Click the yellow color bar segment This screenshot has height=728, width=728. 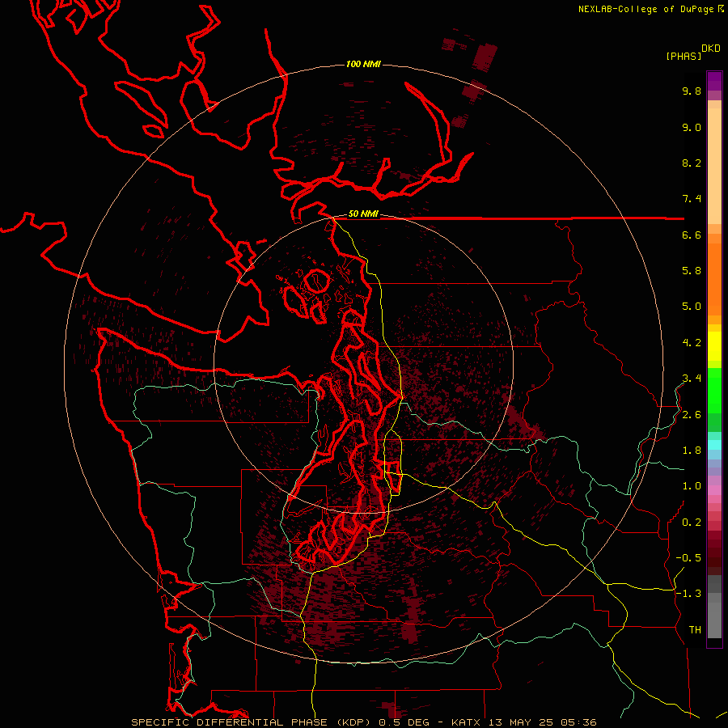pyautogui.click(x=714, y=346)
